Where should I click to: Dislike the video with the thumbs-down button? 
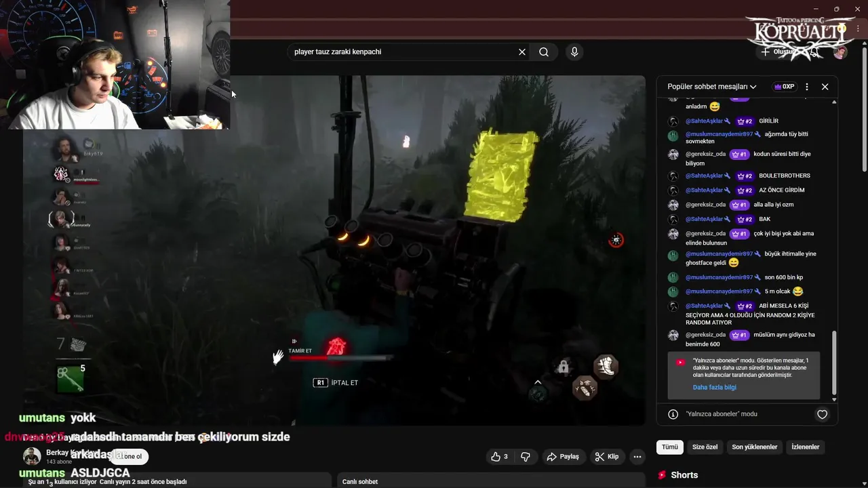pos(525,457)
